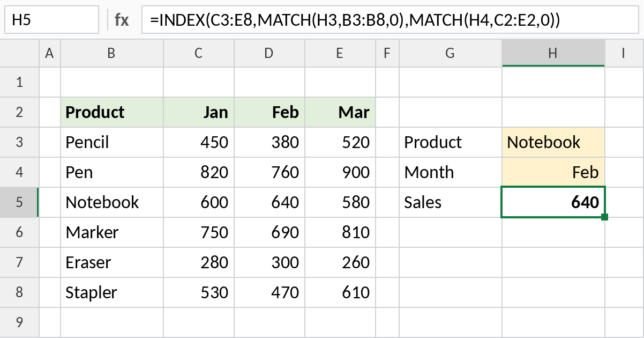The width and height of the screenshot is (644, 338).
Task: Click the cell with value 600
Action: pyautogui.click(x=199, y=202)
